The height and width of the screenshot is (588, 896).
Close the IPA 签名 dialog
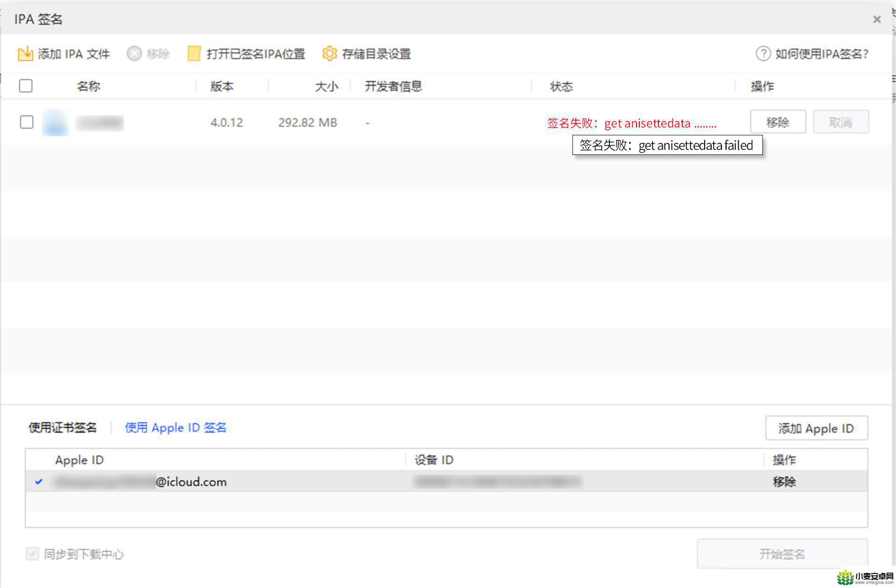click(x=877, y=19)
